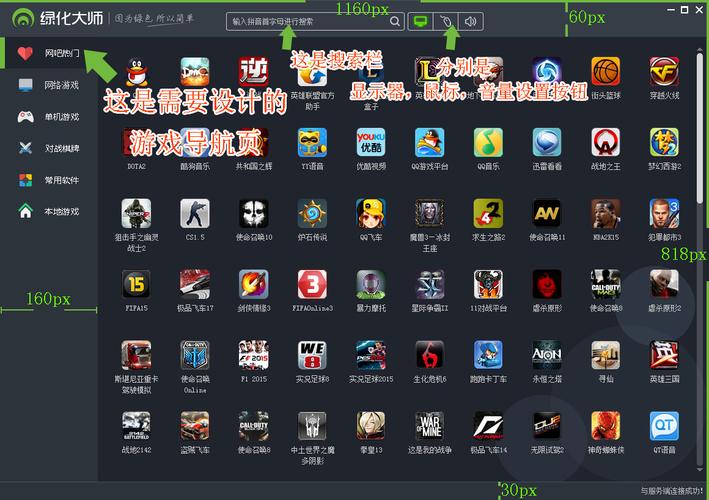Open the 对战棋牌 category
Image resolution: width=709 pixels, height=500 pixels.
point(49,148)
